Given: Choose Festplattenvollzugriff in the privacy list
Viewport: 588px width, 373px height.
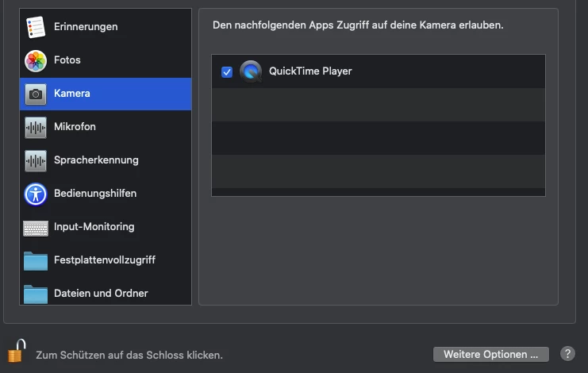Looking at the screenshot, I should click(x=106, y=260).
